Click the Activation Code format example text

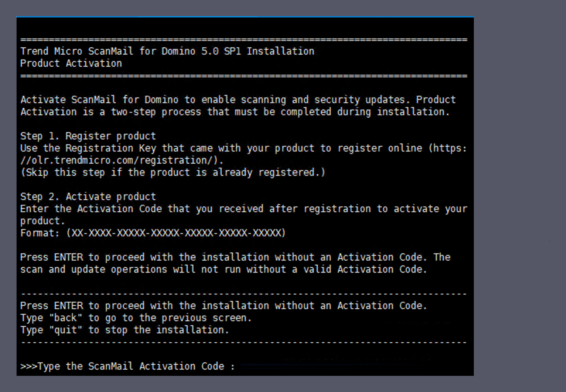pyautogui.click(x=153, y=233)
